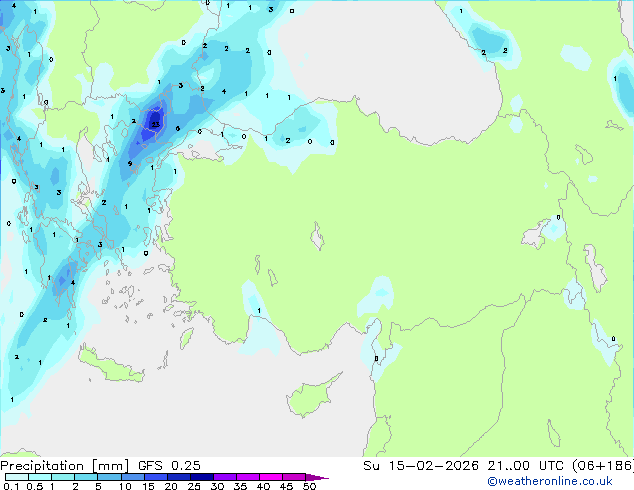Open the weatheronline.co.uk credit link

tap(550, 481)
